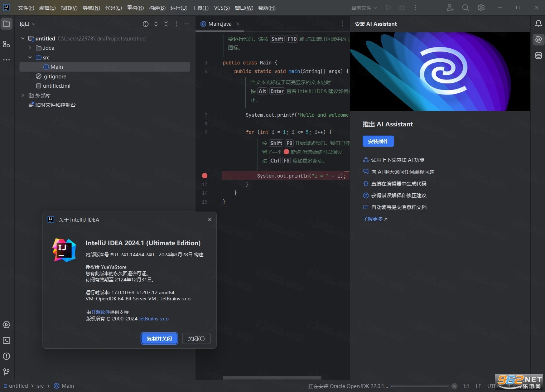Open the Terminal tool window icon
Image resolution: width=545 pixels, height=392 pixels.
(6, 340)
